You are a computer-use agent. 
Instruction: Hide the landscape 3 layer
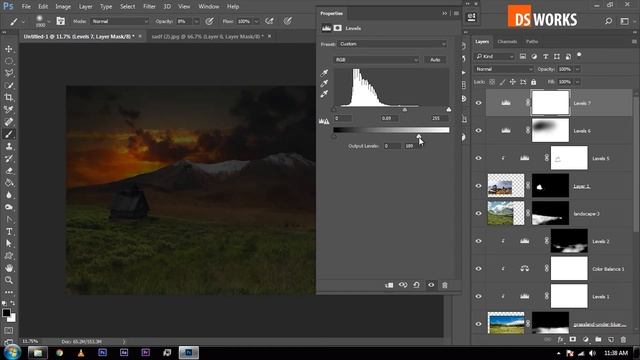click(x=478, y=213)
